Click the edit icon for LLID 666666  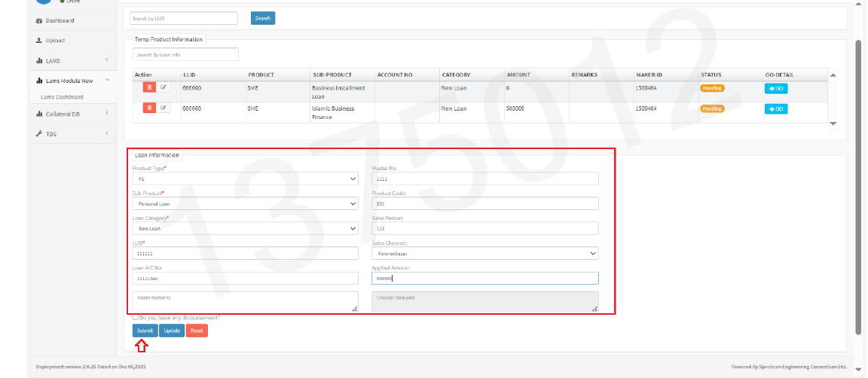pos(164,108)
